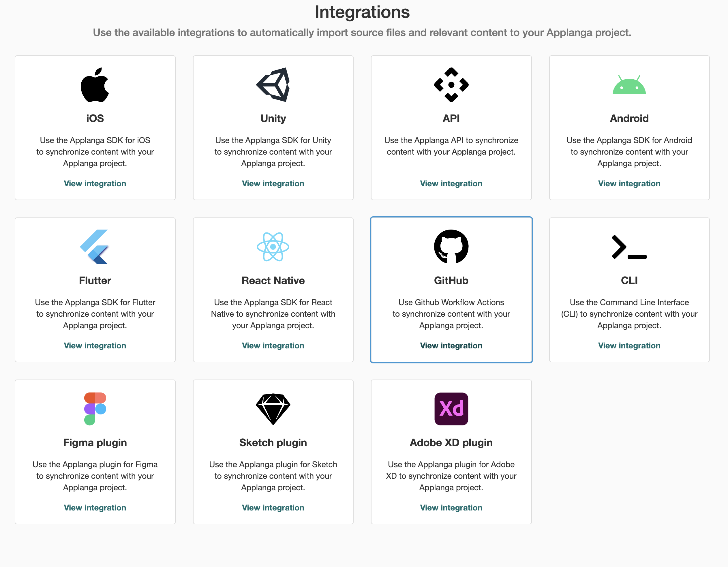This screenshot has width=728, height=567.
Task: Click the Unity card title
Action: 273,118
